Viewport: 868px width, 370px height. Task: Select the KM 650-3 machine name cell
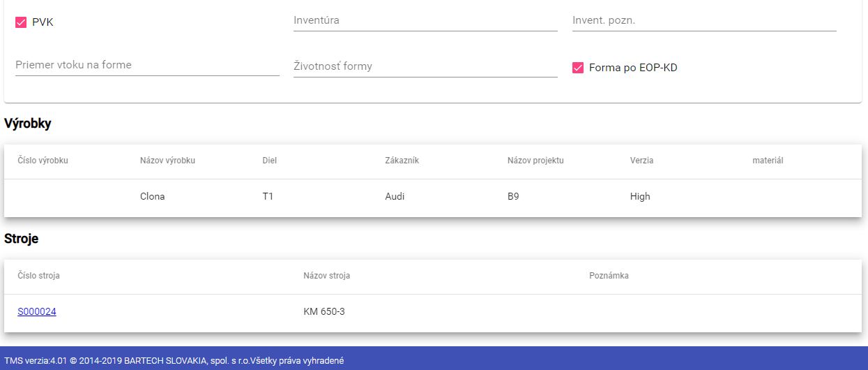point(324,312)
